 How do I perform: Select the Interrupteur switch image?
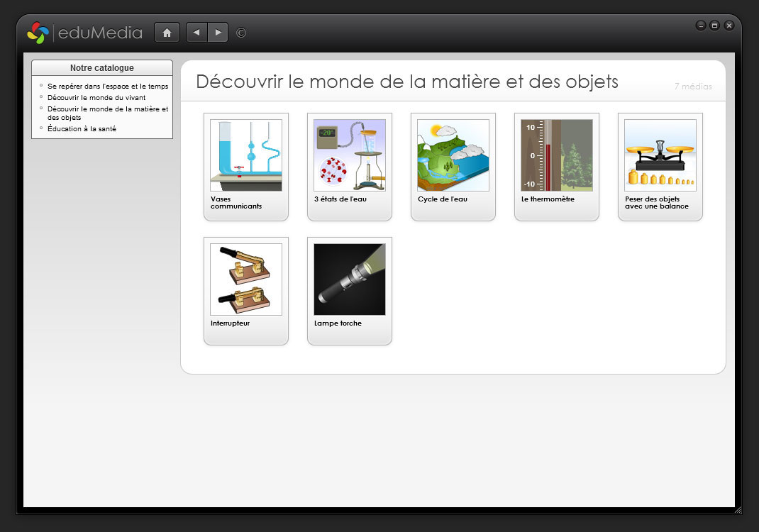click(x=245, y=279)
